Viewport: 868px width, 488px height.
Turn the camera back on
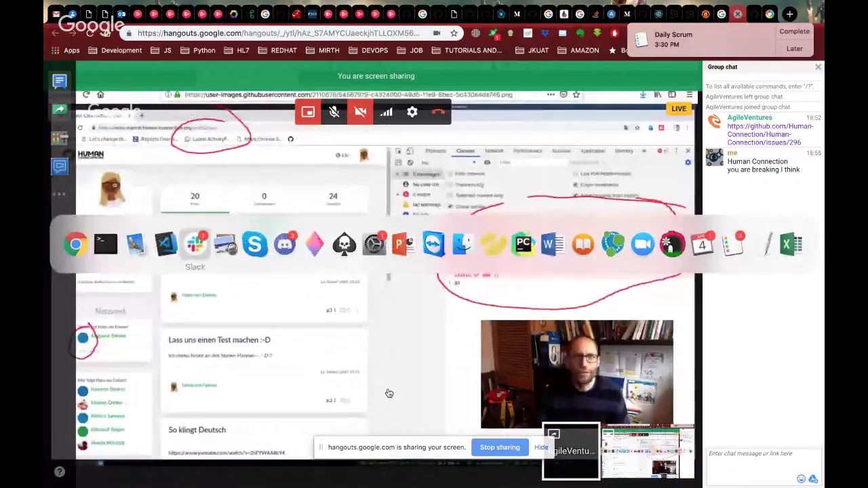360,113
